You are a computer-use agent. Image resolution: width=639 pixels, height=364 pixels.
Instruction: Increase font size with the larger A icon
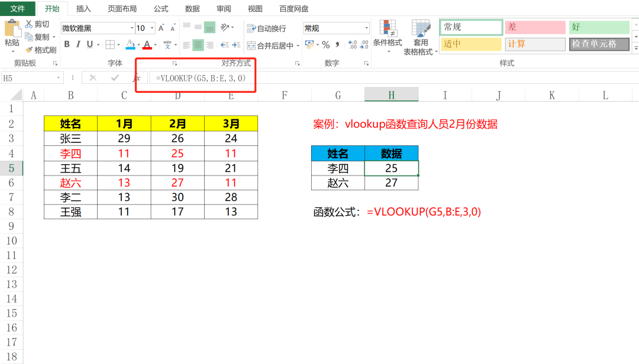(162, 28)
